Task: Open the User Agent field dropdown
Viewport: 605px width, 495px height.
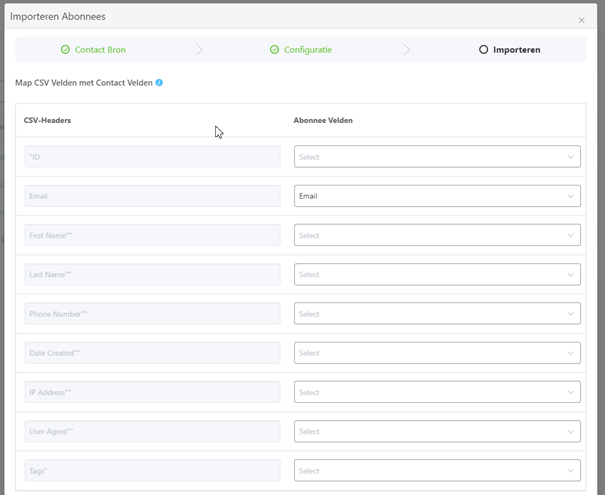Action: [x=437, y=432]
